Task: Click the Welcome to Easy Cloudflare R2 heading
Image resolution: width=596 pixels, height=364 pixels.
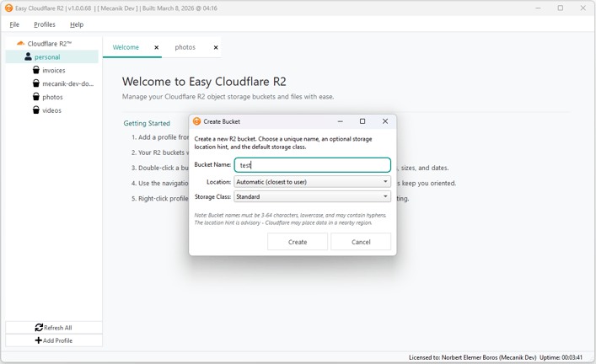Action: [204, 82]
